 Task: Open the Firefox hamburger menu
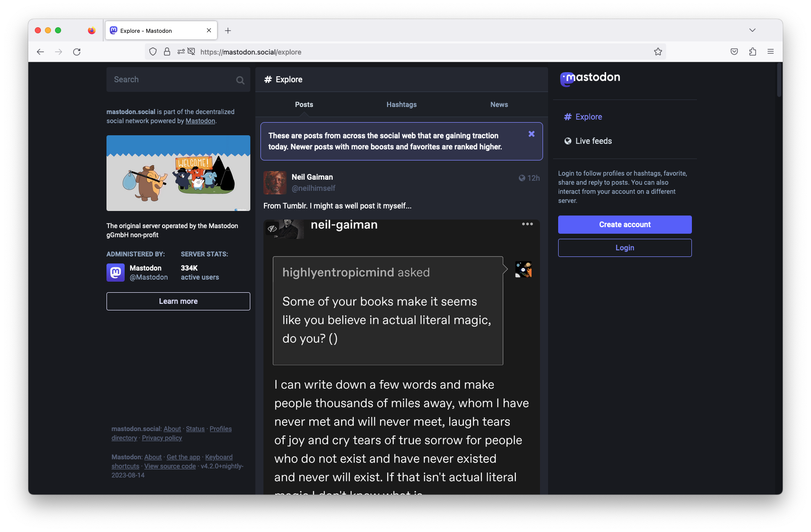pyautogui.click(x=771, y=52)
